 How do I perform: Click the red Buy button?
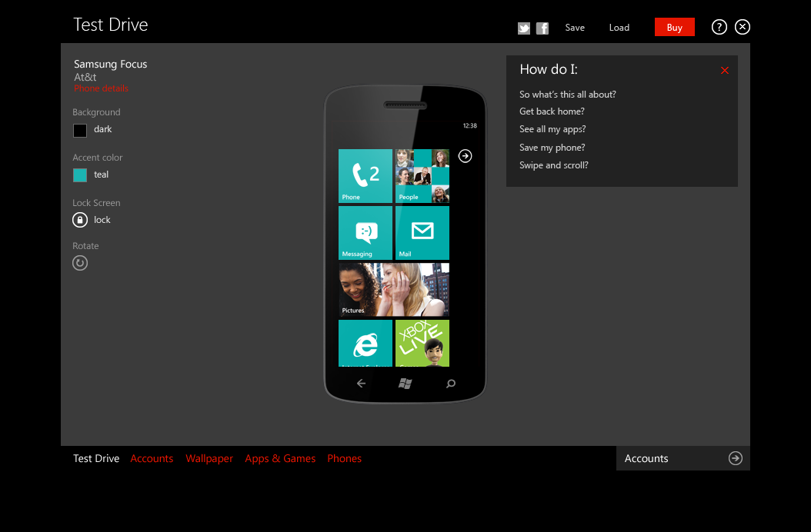pyautogui.click(x=675, y=27)
